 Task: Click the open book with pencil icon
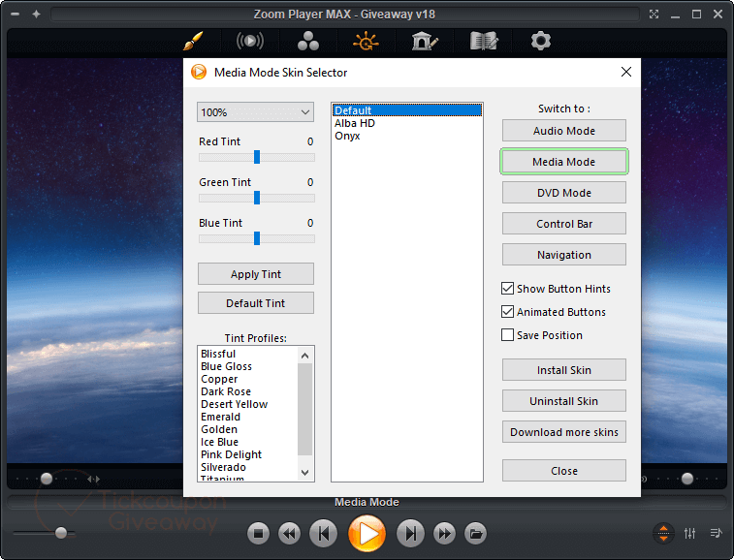pos(484,41)
